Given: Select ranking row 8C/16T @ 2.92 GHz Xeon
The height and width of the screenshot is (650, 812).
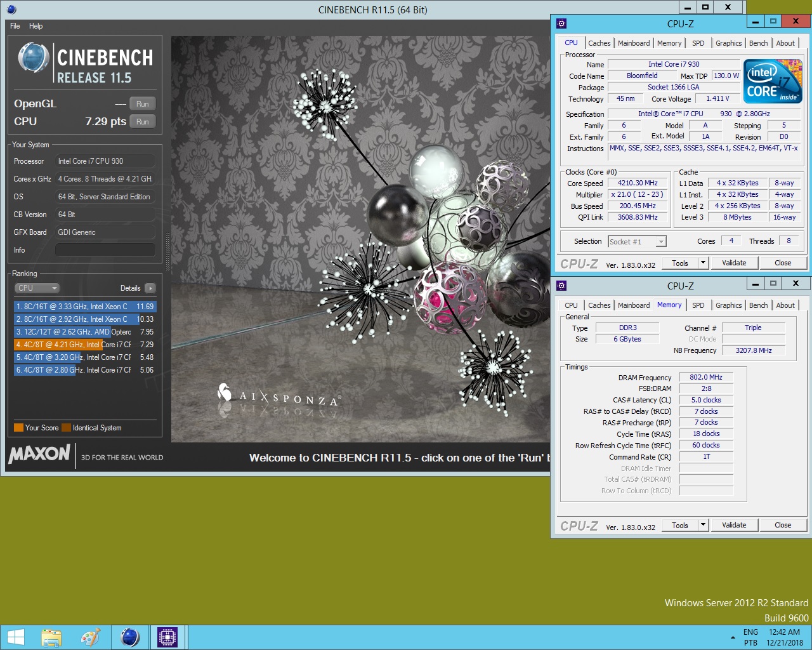Looking at the screenshot, I should (x=84, y=319).
